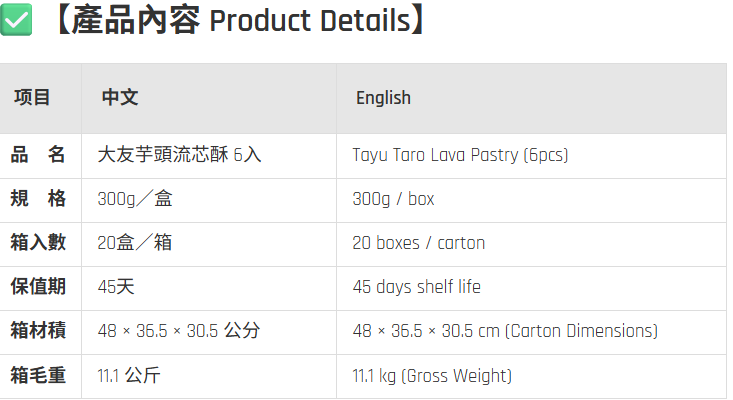Screen dimensions: 733x400
Task: Click the 大友芋頭流芯酥 6入 cell
Action: 179,155
